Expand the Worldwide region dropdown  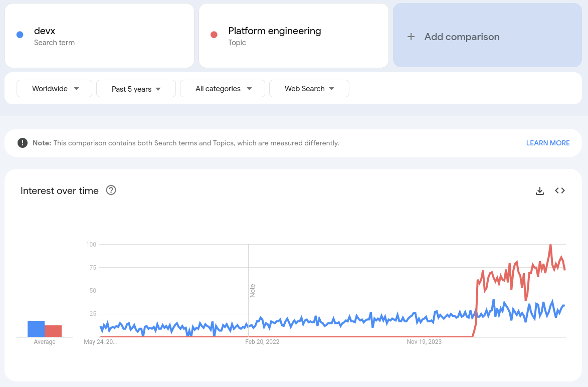55,89
